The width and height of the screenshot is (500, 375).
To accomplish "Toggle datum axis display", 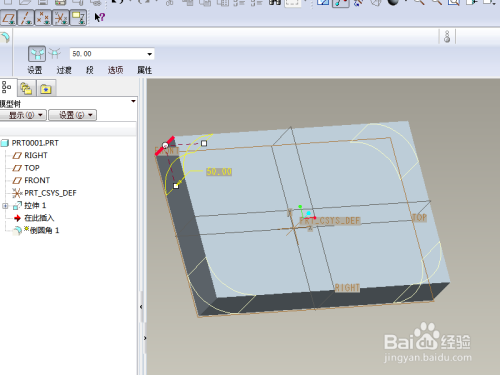I will click(26, 18).
